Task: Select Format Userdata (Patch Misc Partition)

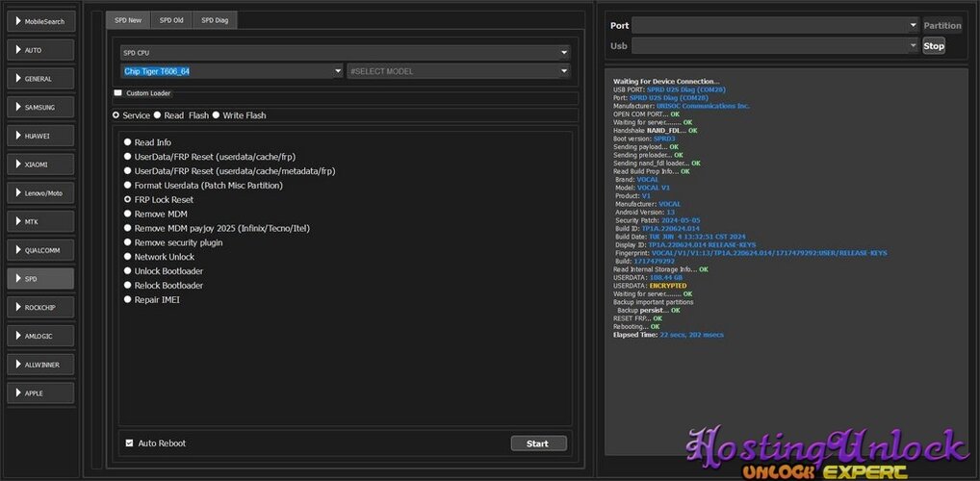Action: (128, 186)
